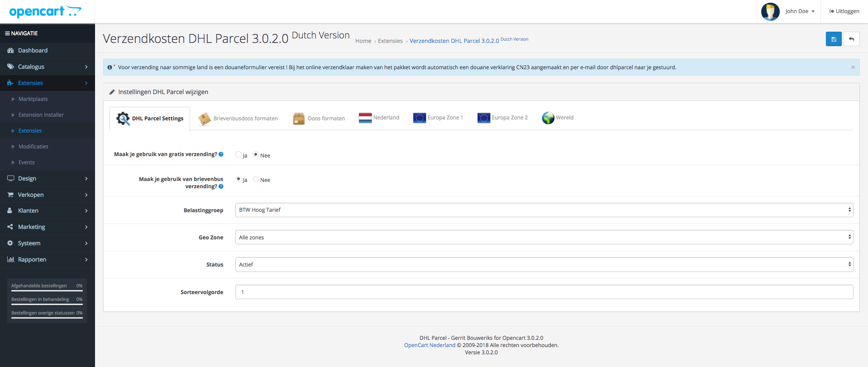Click the Verkopen shopping cart icon
Image resolution: width=868 pixels, height=367 pixels.
coord(10,195)
